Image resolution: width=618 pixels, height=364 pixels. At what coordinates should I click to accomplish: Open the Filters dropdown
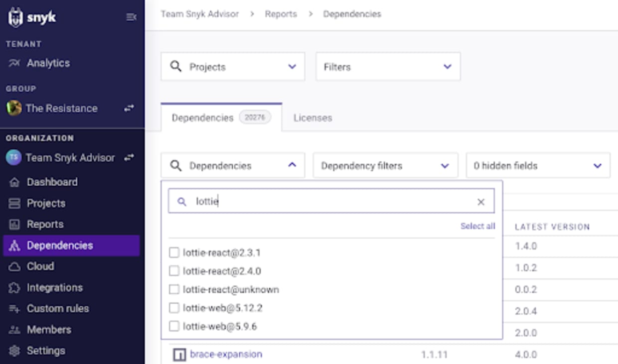coord(388,67)
